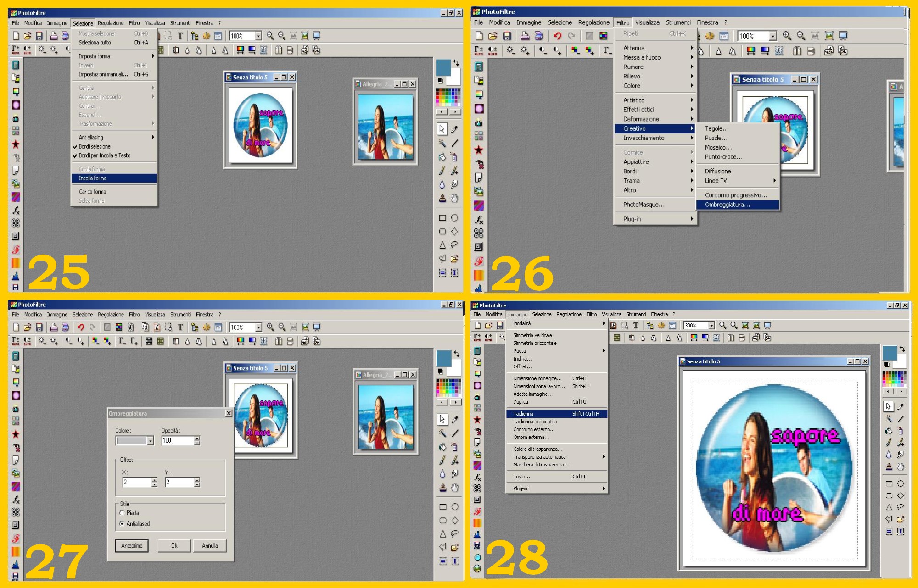
Task: Click Taglierina in the Immagine menu
Action: point(523,414)
